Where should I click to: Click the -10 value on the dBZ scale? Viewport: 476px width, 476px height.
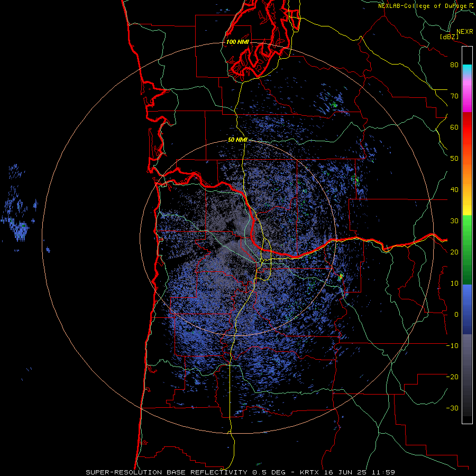(452, 346)
